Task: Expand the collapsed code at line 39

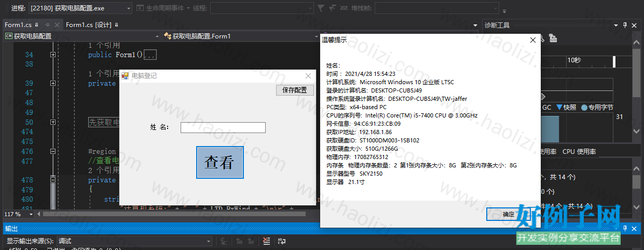Action: tap(53, 83)
